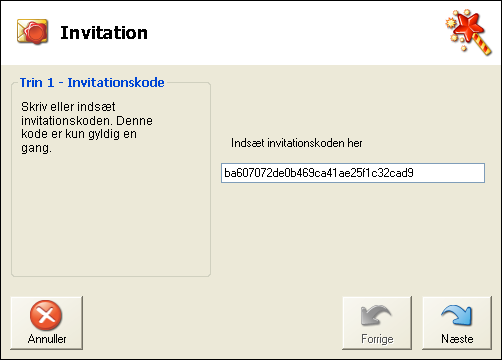Click empty area inside the Trin 1 group box
This screenshot has height=360, width=502.
coord(111,217)
